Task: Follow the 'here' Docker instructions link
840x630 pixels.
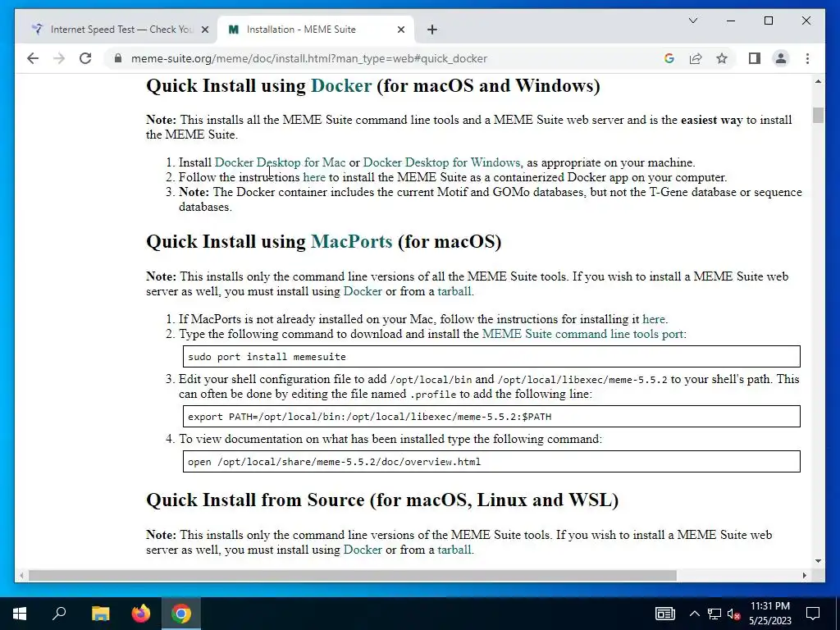Action: click(314, 177)
